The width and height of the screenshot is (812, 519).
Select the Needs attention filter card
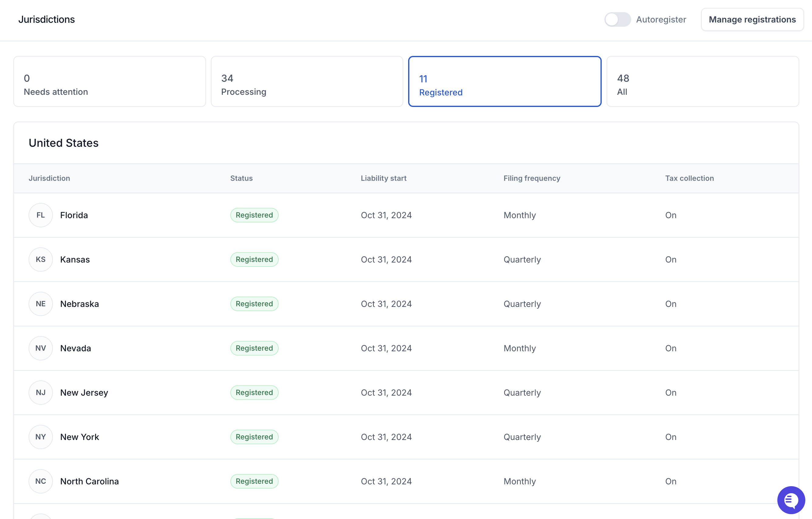coord(110,81)
